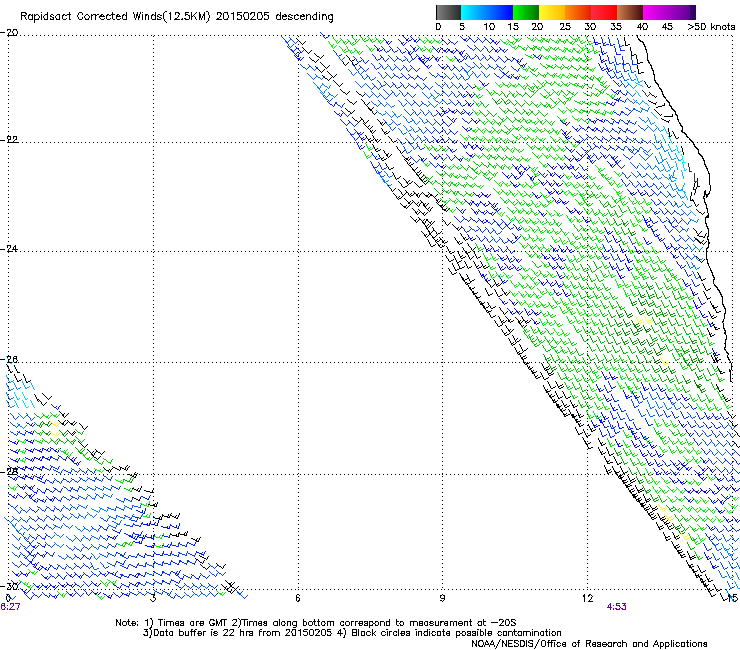
Task: Click the longitude label '6'
Action: [298, 598]
